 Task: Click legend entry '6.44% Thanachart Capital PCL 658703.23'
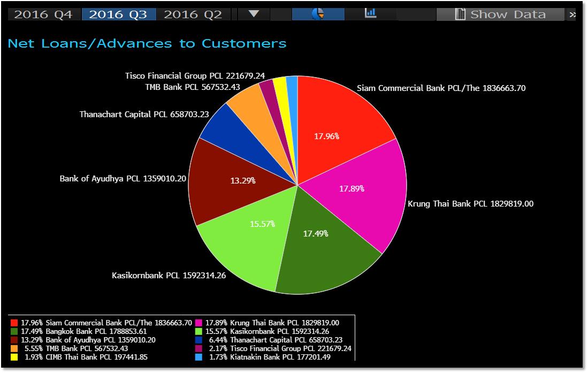coord(276,340)
